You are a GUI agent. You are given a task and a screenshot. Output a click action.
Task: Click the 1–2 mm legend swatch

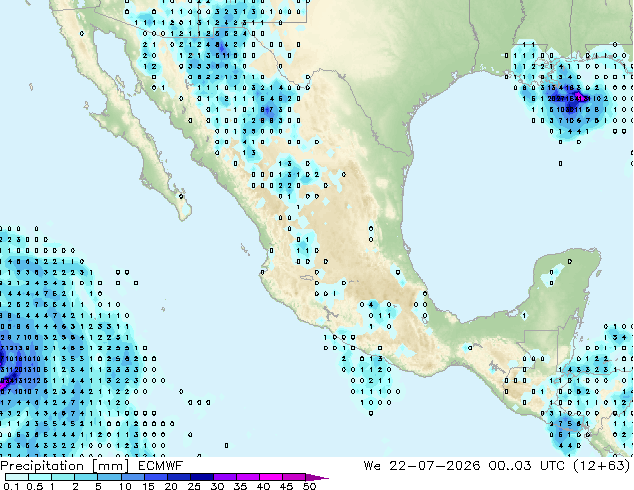pos(63,477)
